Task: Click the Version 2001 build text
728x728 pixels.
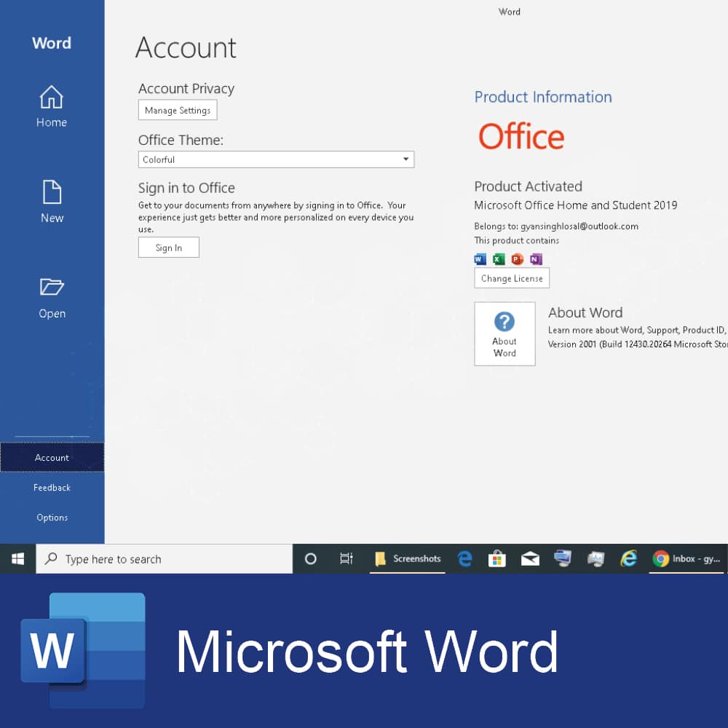Action: [638, 344]
